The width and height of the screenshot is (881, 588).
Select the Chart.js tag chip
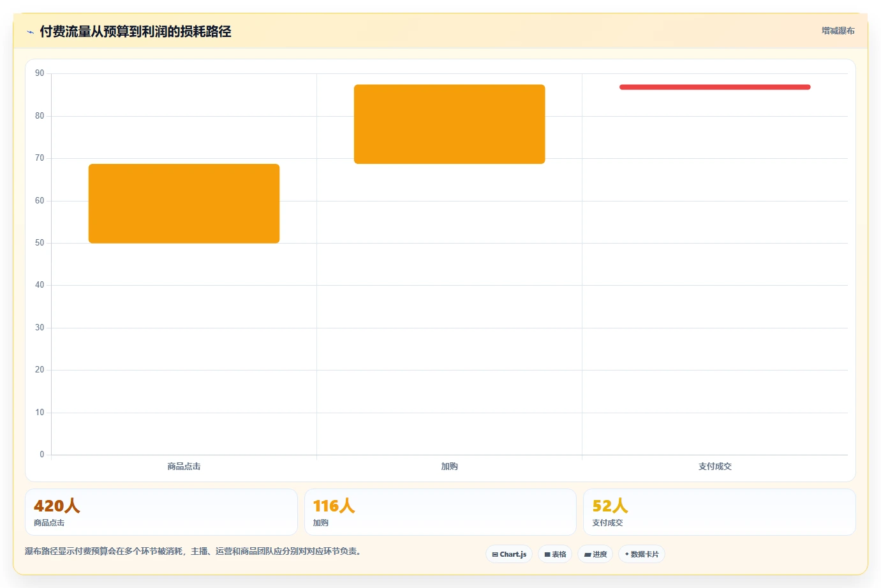(509, 554)
